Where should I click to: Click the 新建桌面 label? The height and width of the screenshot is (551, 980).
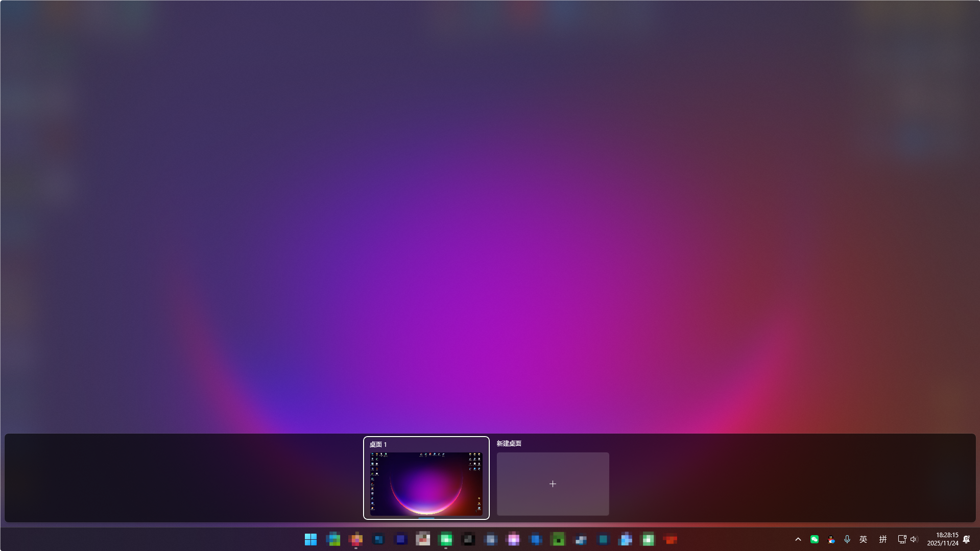click(x=508, y=444)
